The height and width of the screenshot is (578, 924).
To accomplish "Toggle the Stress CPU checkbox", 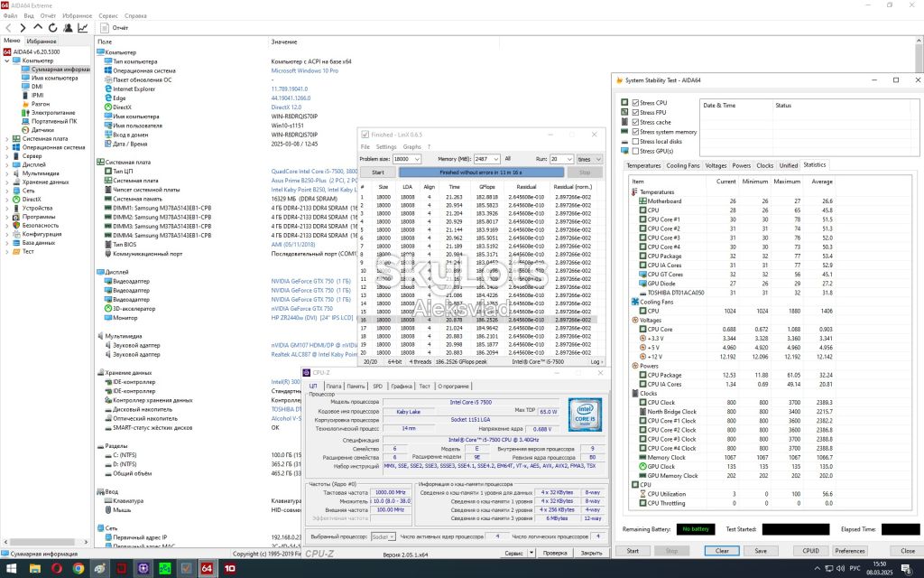I will [635, 103].
